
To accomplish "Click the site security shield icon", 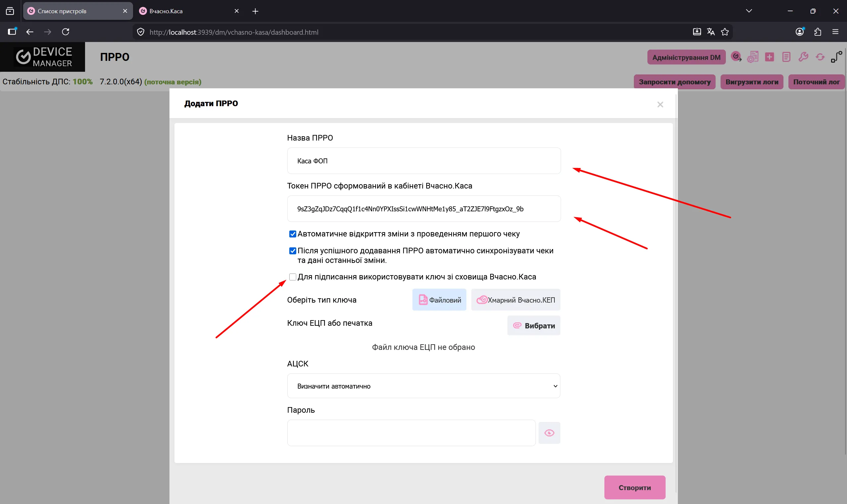I will click(141, 32).
